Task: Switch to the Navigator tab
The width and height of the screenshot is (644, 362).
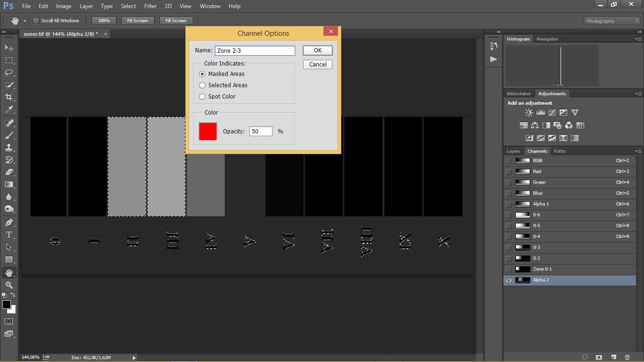Action: click(x=547, y=39)
